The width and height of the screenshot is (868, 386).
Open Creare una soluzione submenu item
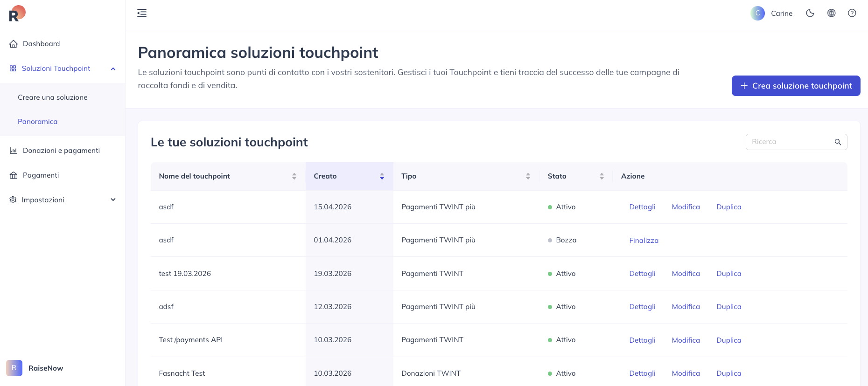click(63, 97)
